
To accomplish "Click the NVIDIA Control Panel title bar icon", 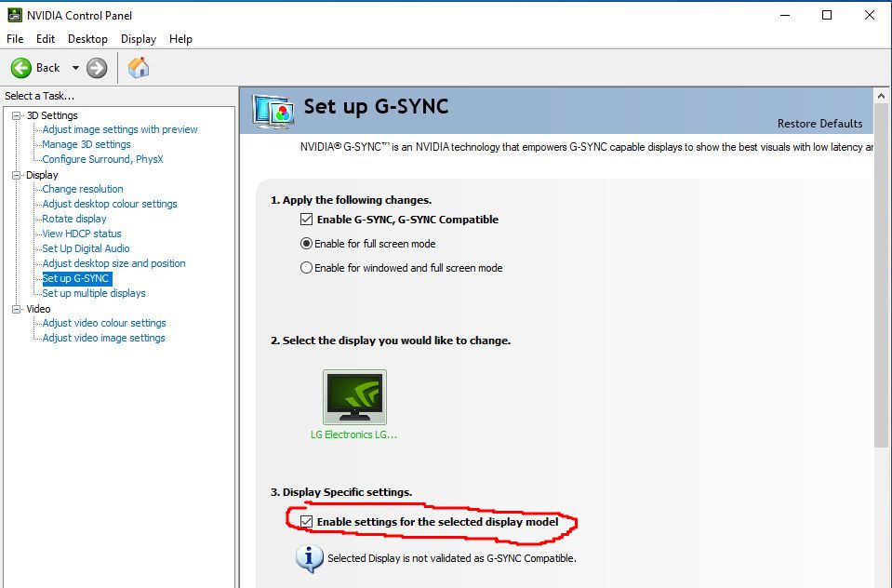I will point(14,15).
